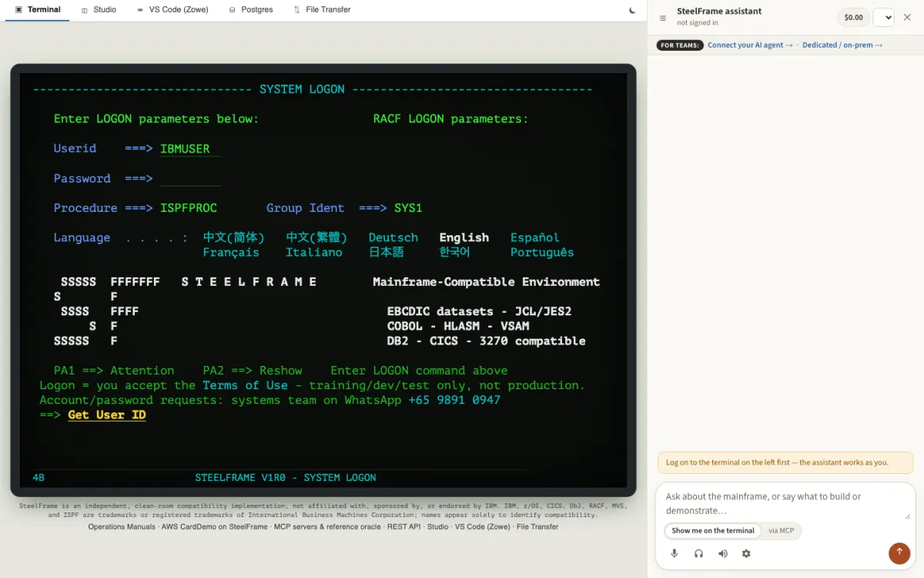The width and height of the screenshot is (924, 578).
Task: Select Deutsch language
Action: click(393, 237)
